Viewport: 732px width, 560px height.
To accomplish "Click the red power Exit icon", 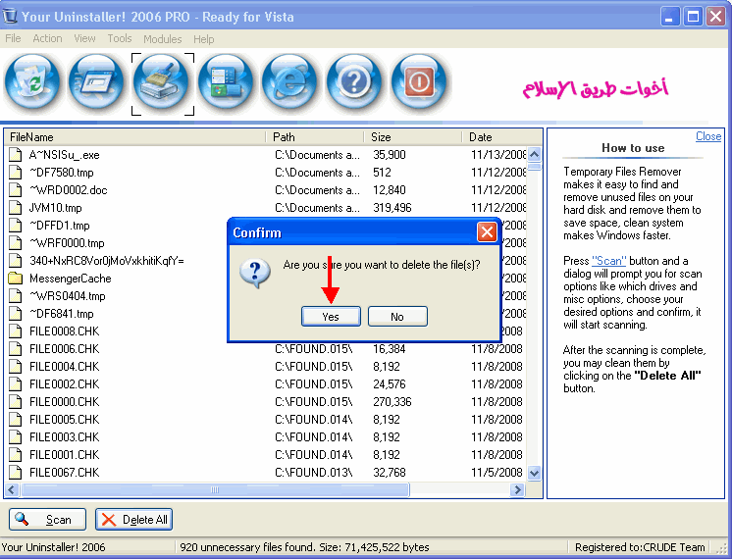I will tap(419, 82).
